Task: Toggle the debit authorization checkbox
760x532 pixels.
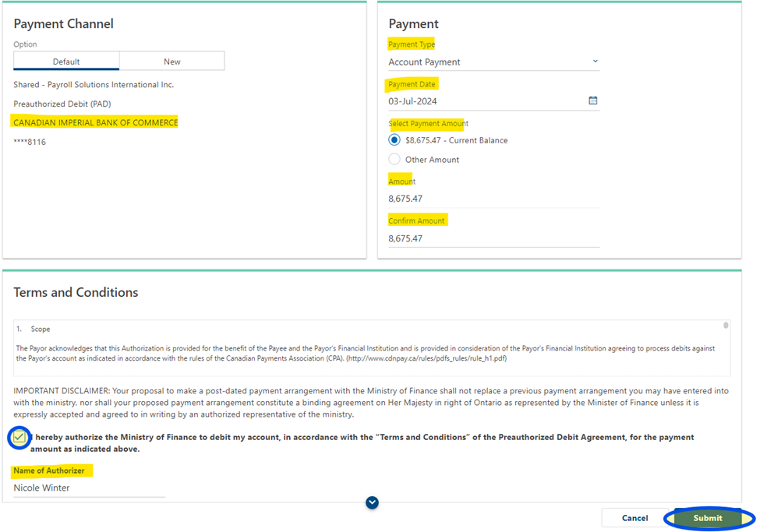Action: tap(19, 438)
